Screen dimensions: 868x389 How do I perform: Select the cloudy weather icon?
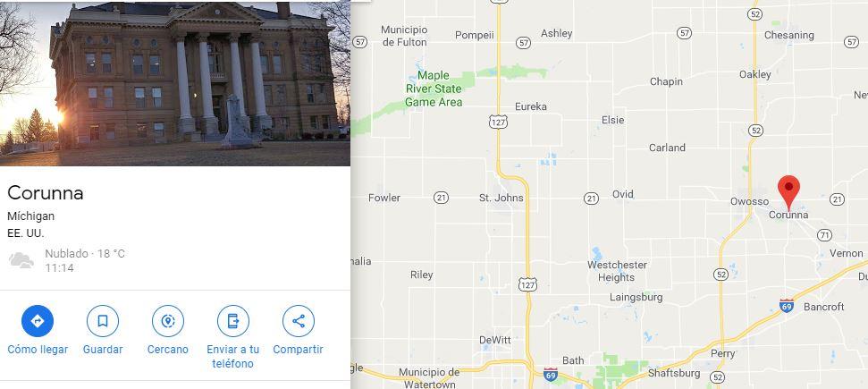pos(21,260)
